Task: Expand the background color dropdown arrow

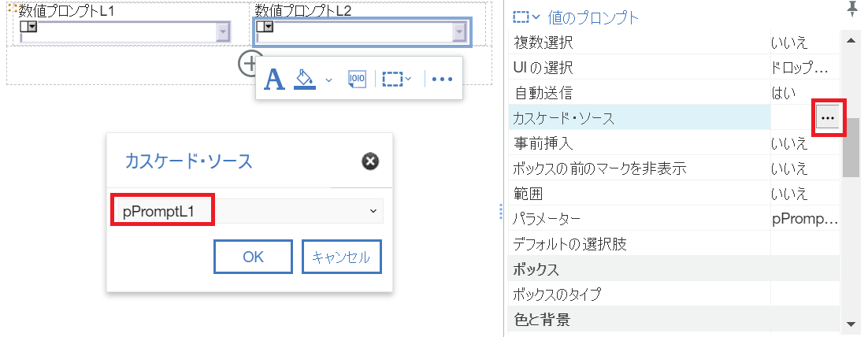Action: click(x=328, y=80)
